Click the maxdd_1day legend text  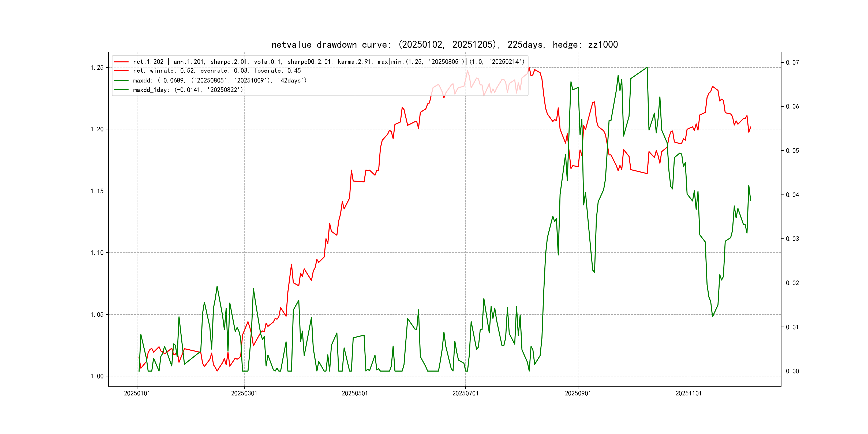click(188, 90)
